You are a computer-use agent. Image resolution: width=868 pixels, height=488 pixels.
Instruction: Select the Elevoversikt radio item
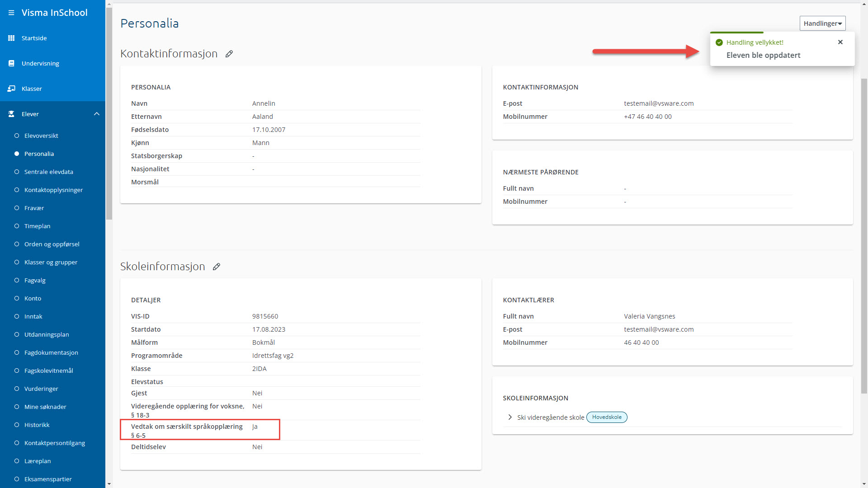[x=41, y=136]
